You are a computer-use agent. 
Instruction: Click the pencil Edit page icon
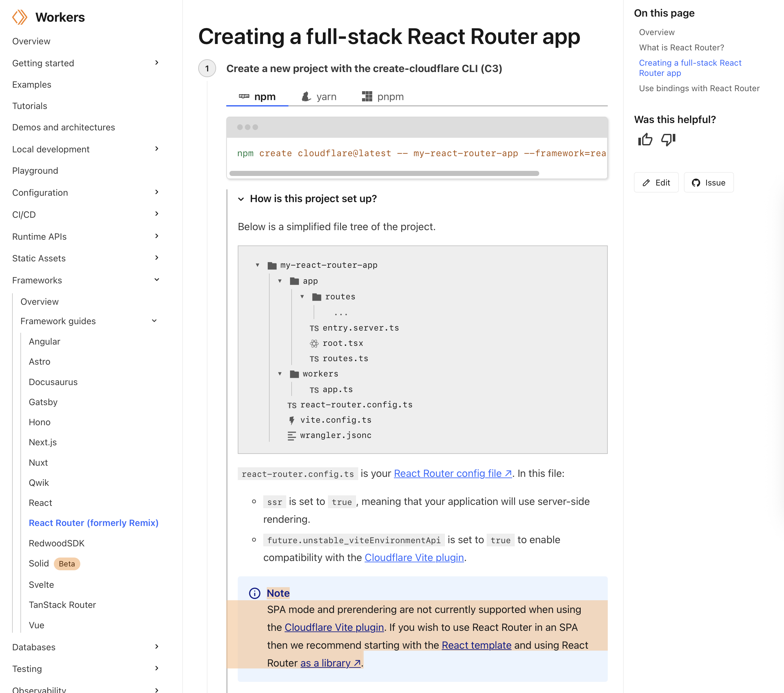646,183
